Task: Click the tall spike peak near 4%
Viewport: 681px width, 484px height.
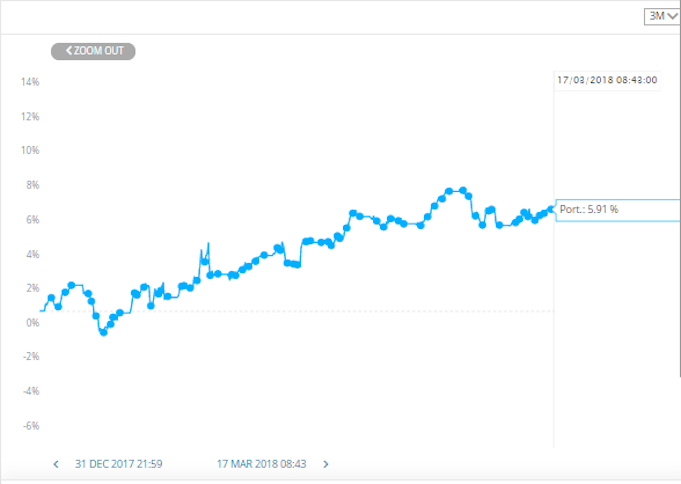Action: tap(208, 244)
